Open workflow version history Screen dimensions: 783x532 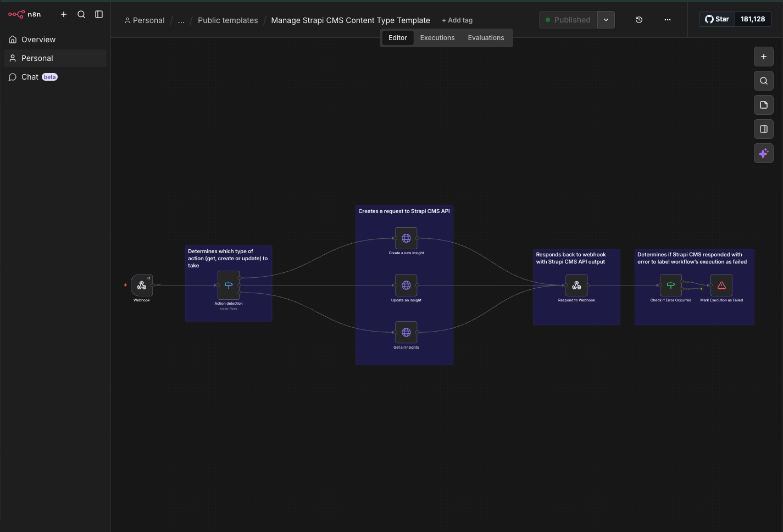click(639, 20)
